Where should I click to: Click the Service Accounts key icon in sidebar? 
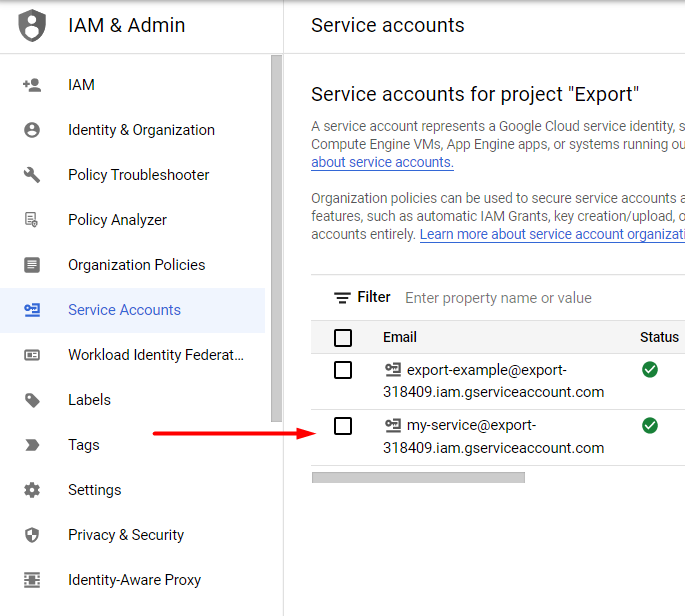click(x=32, y=310)
